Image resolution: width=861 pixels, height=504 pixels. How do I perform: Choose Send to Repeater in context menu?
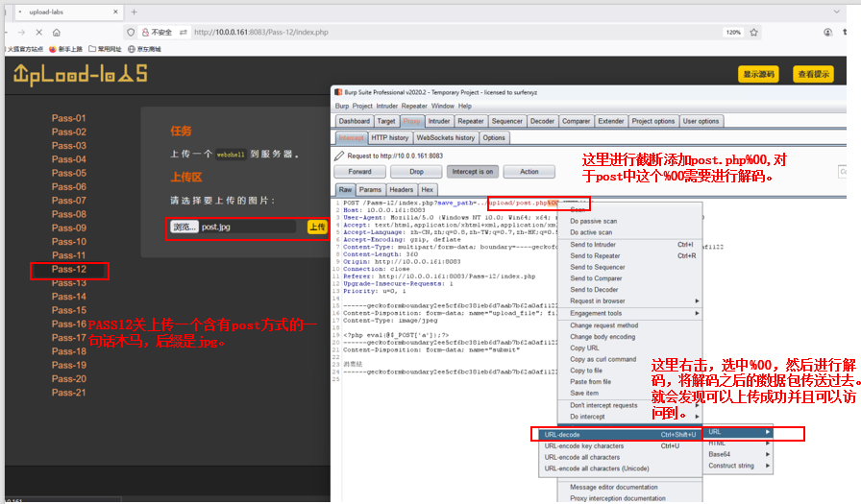[629, 255]
